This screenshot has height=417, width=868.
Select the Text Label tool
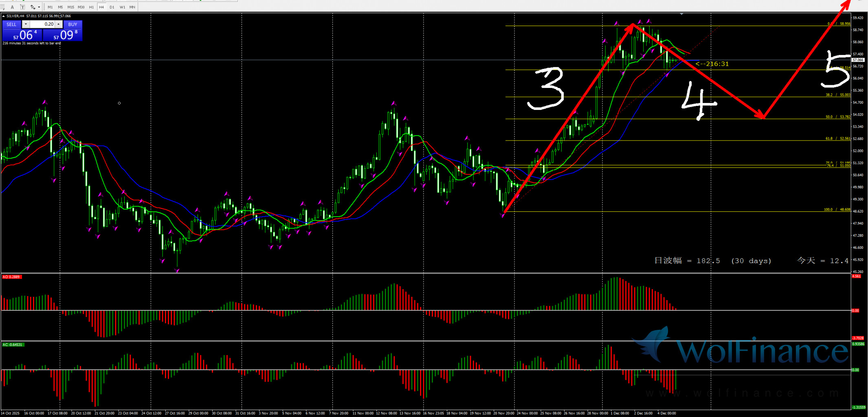pos(22,7)
